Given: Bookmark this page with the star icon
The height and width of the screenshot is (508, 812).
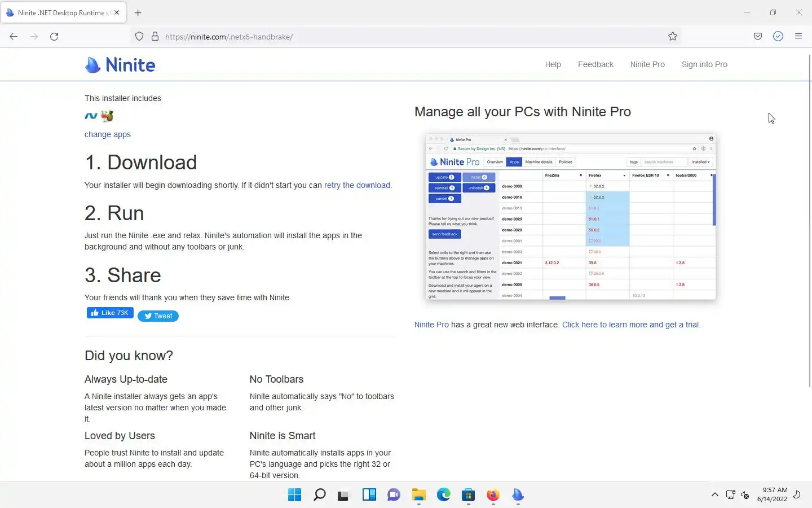Looking at the screenshot, I should (673, 37).
